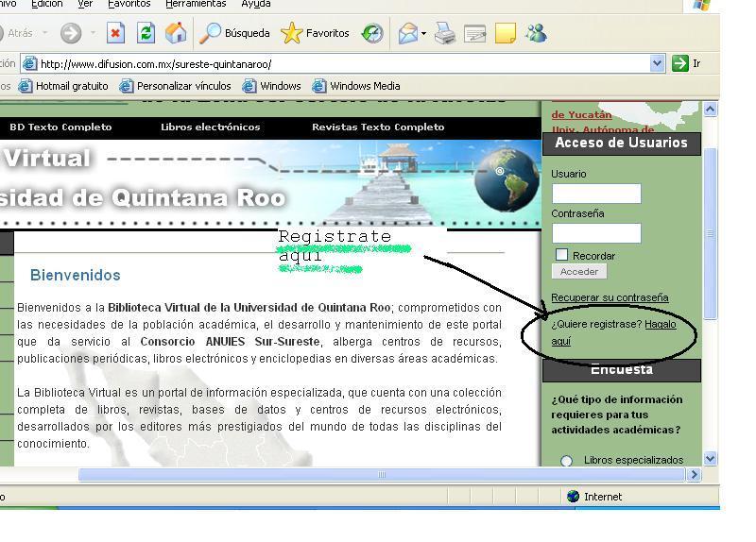Click the globe image in banner
Image resolution: width=756 pixels, height=542 pixels.
pos(507,179)
